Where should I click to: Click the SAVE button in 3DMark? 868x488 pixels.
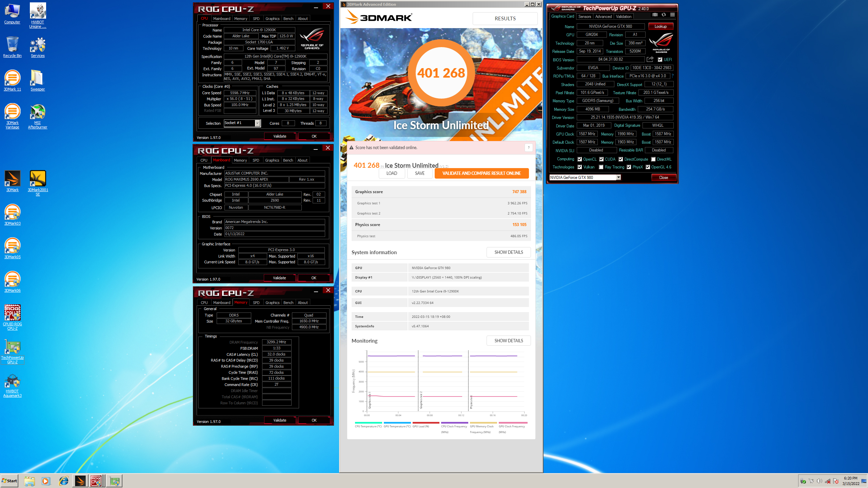pos(420,173)
